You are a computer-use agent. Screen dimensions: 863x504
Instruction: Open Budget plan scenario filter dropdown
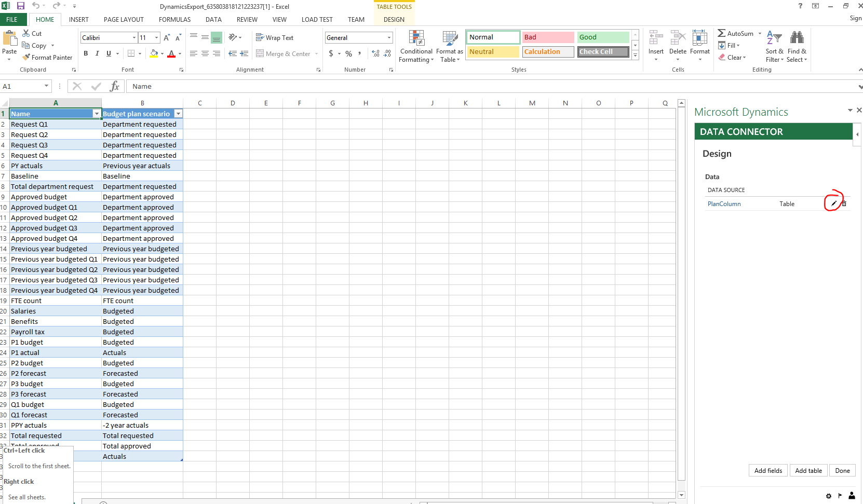click(178, 114)
